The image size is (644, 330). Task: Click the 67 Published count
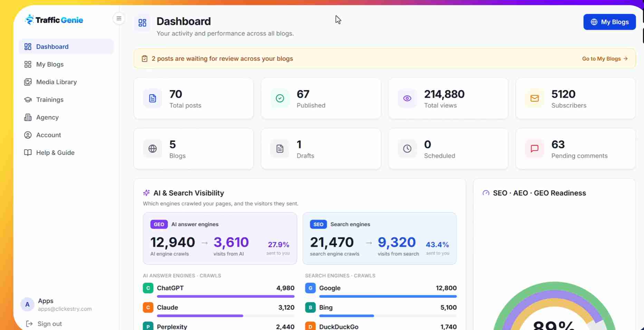tap(303, 94)
